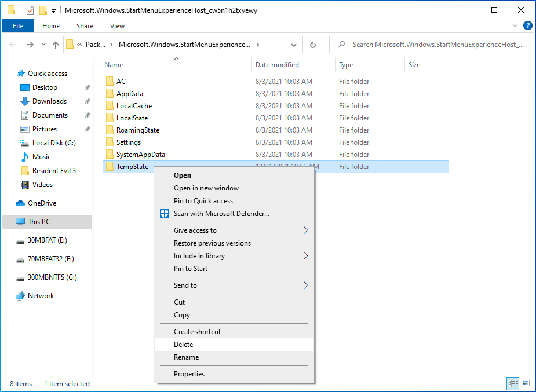This screenshot has width=536, height=392.
Task: Open OneDrive in navigation pane
Action: coord(42,203)
